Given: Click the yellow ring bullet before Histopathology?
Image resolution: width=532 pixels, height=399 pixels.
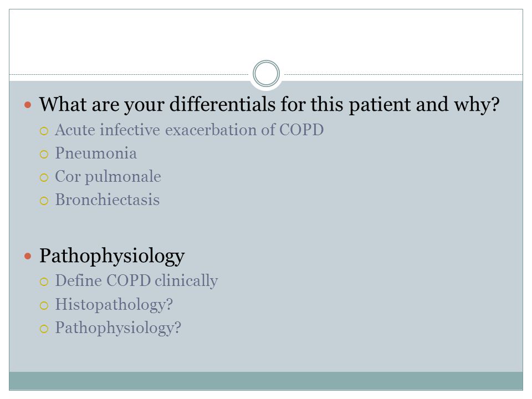Looking at the screenshot, I should (44, 305).
